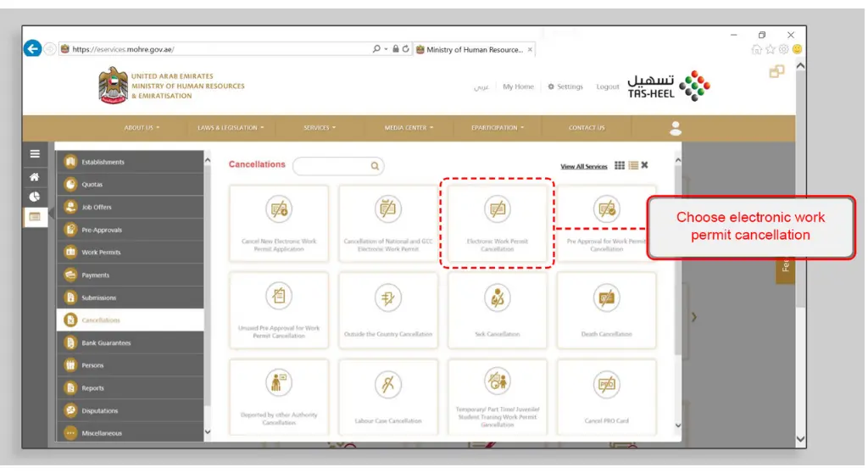Click the browser back arrow button

pos(32,48)
